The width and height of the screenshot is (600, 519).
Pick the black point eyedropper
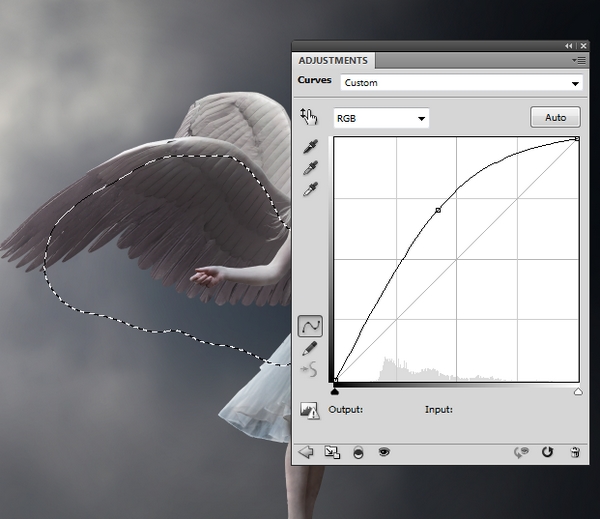tap(311, 146)
